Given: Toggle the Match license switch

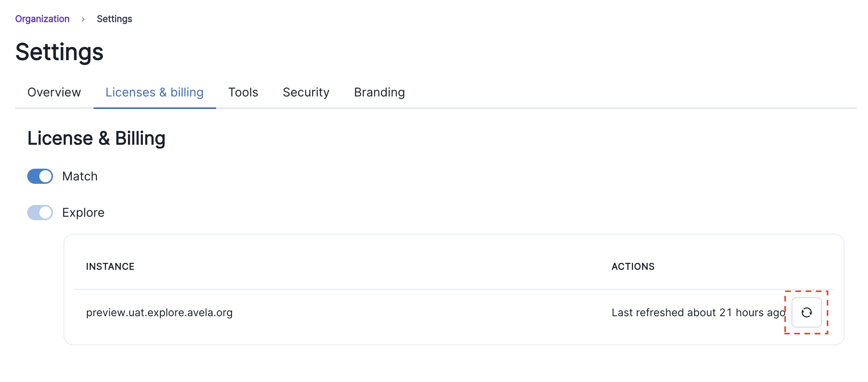Looking at the screenshot, I should [x=40, y=176].
